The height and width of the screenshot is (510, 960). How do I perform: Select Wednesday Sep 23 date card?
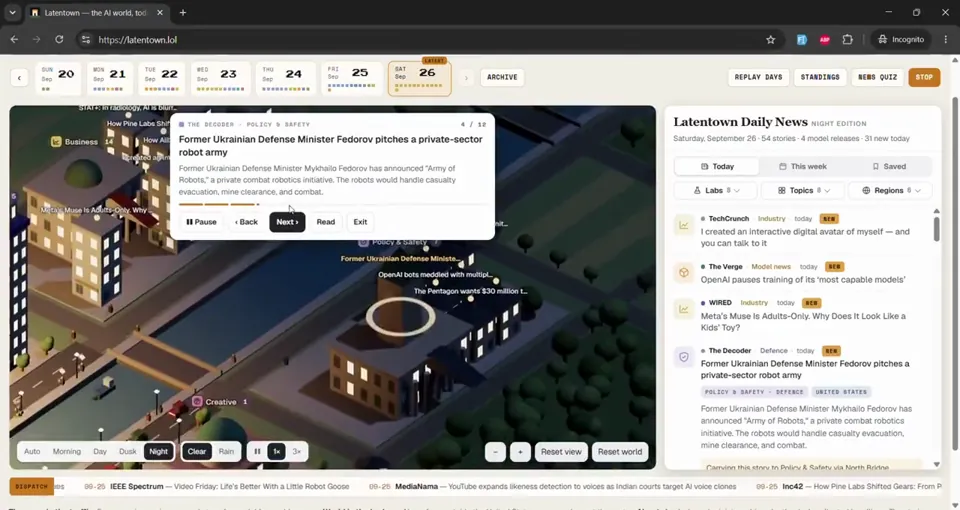click(221, 78)
